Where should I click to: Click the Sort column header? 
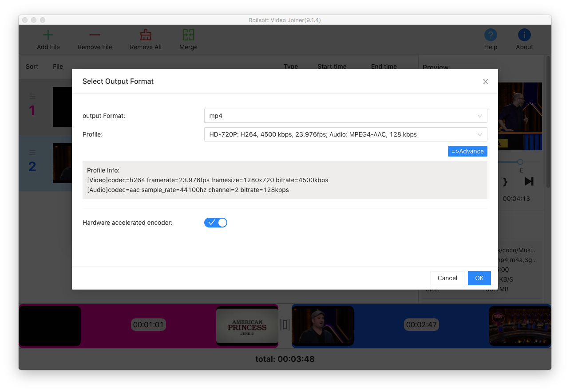[32, 67]
